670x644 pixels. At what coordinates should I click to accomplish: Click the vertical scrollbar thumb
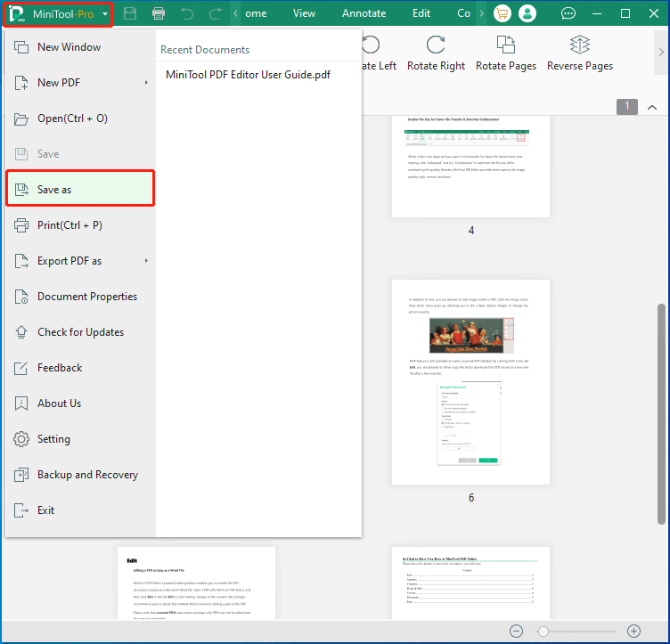pyautogui.click(x=661, y=414)
